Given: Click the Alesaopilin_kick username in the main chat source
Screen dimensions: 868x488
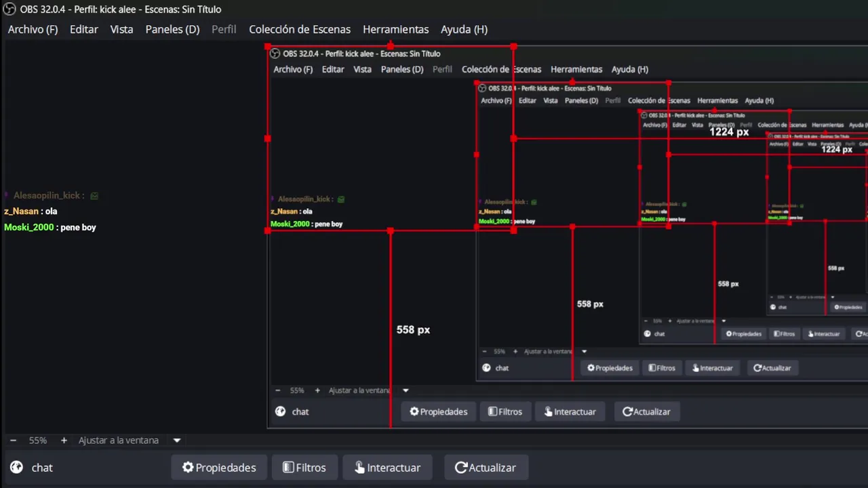Looking at the screenshot, I should (x=47, y=195).
